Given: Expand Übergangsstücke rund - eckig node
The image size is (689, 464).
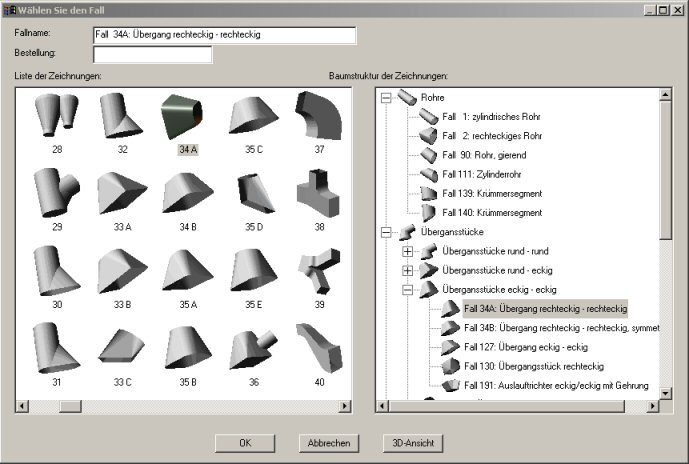Looking at the screenshot, I should (407, 270).
